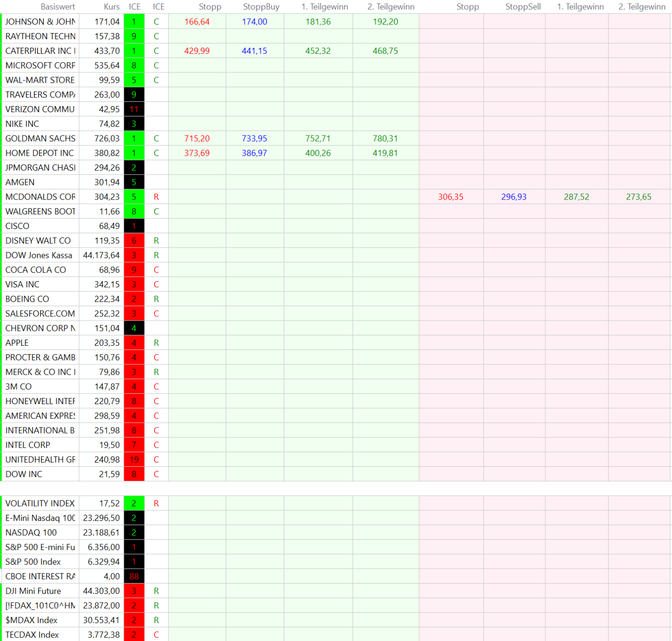The height and width of the screenshot is (641, 672).
Task: Click CBOE Interest Rate ICE value 88
Action: pos(134,576)
